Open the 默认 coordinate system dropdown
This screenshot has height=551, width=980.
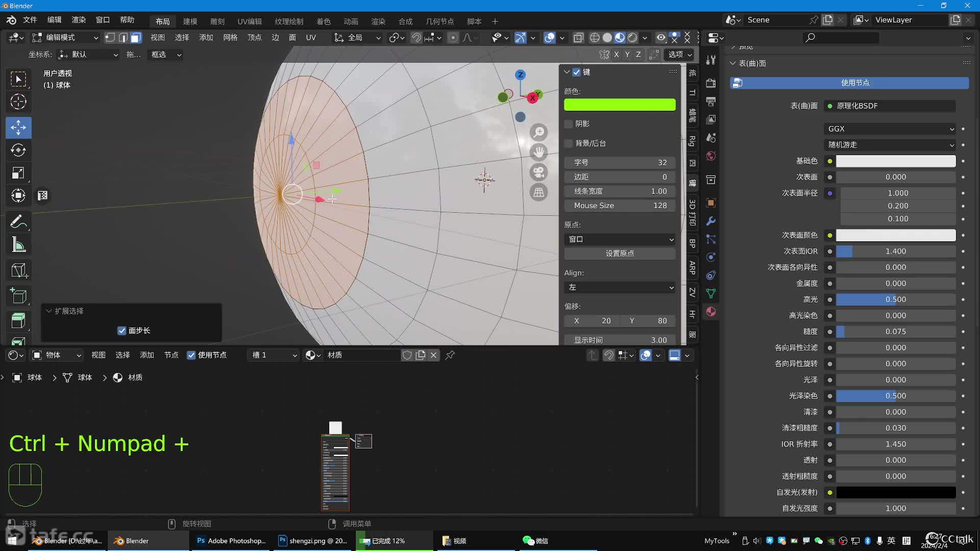coord(88,55)
